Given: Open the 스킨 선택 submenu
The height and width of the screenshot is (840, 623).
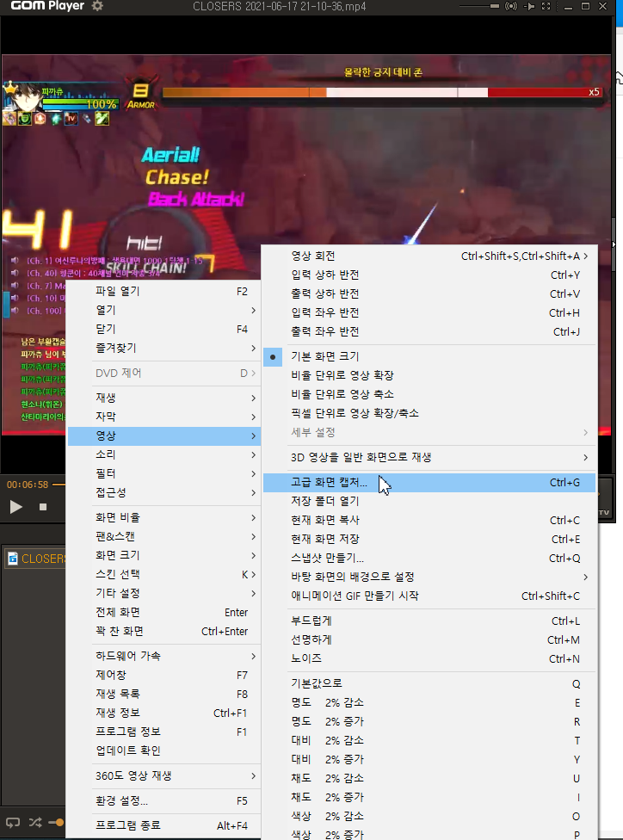Looking at the screenshot, I should click(x=163, y=574).
